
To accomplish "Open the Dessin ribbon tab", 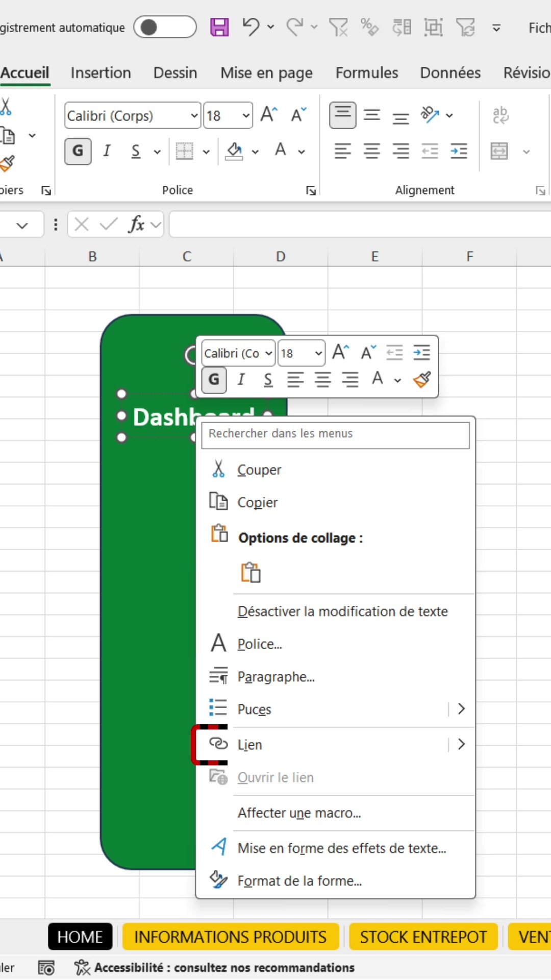I will point(175,73).
